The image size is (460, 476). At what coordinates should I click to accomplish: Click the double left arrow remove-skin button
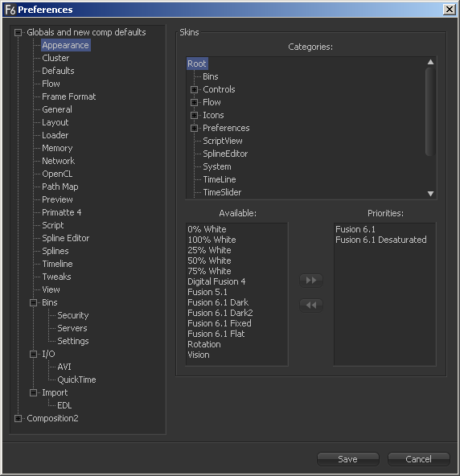coord(311,305)
